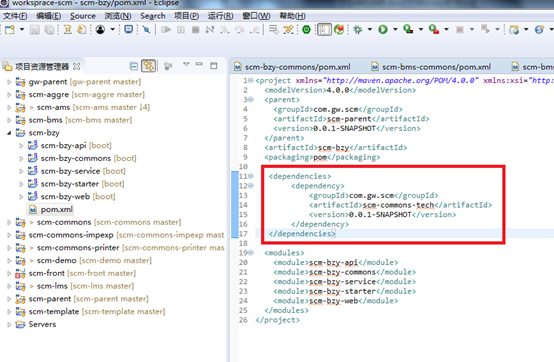Minimize the project explorer panel

(200, 65)
